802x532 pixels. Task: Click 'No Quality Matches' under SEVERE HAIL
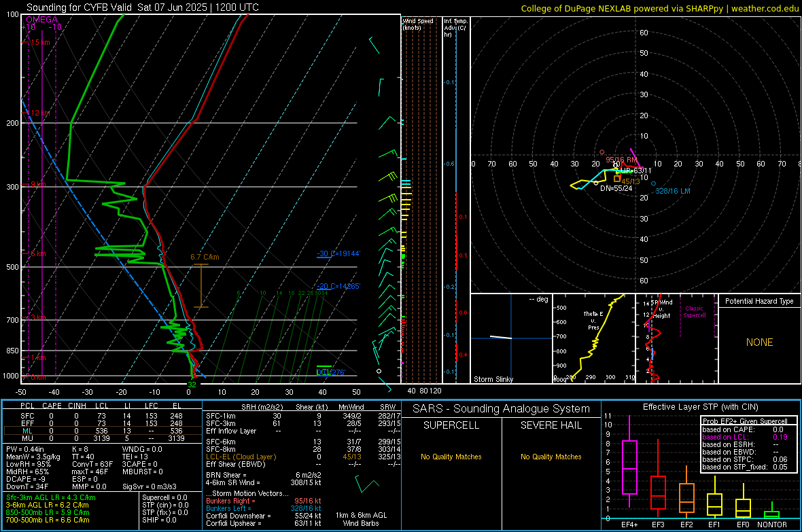click(x=551, y=457)
